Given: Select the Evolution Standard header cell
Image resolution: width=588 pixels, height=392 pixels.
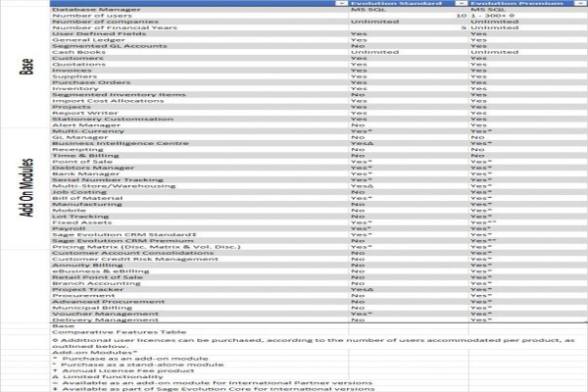Looking at the screenshot, I should coord(409,3).
